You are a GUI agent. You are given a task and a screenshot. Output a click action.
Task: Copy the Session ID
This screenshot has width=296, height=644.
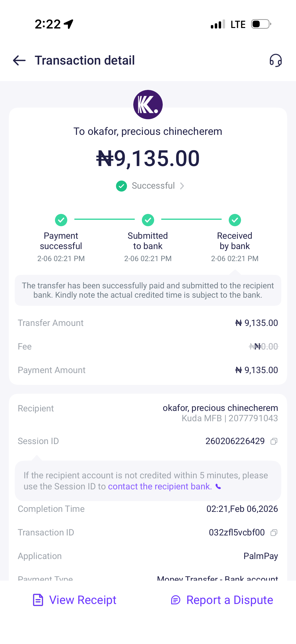point(274,441)
